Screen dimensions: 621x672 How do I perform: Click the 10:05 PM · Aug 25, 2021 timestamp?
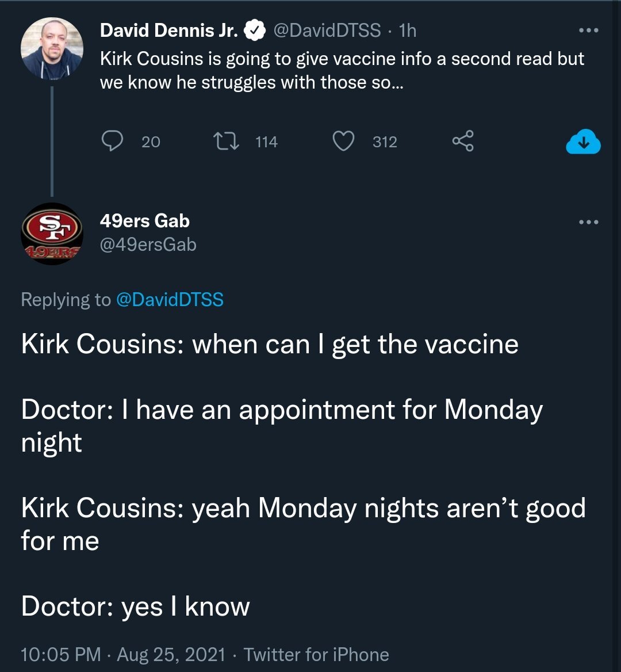pyautogui.click(x=123, y=655)
